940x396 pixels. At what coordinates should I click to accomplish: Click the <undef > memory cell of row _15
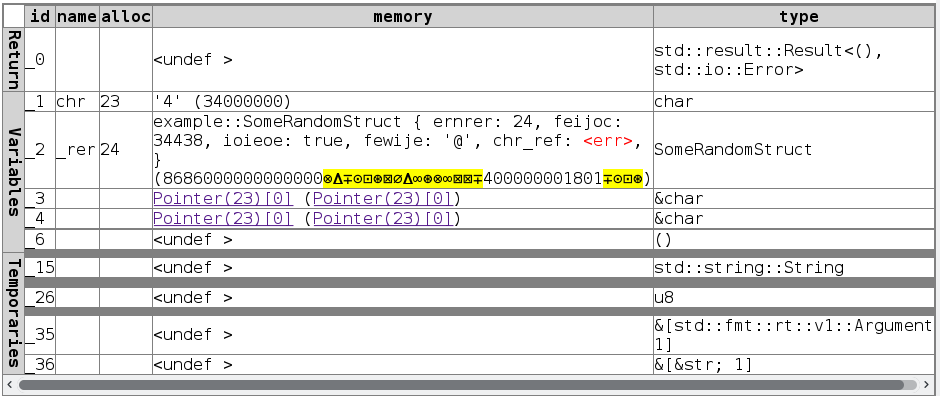click(x=403, y=268)
